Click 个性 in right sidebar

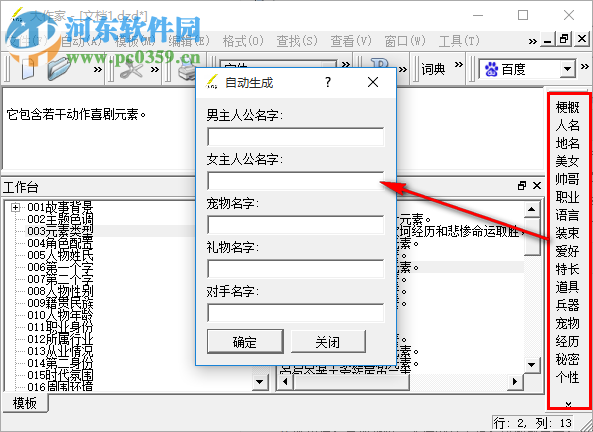(567, 377)
